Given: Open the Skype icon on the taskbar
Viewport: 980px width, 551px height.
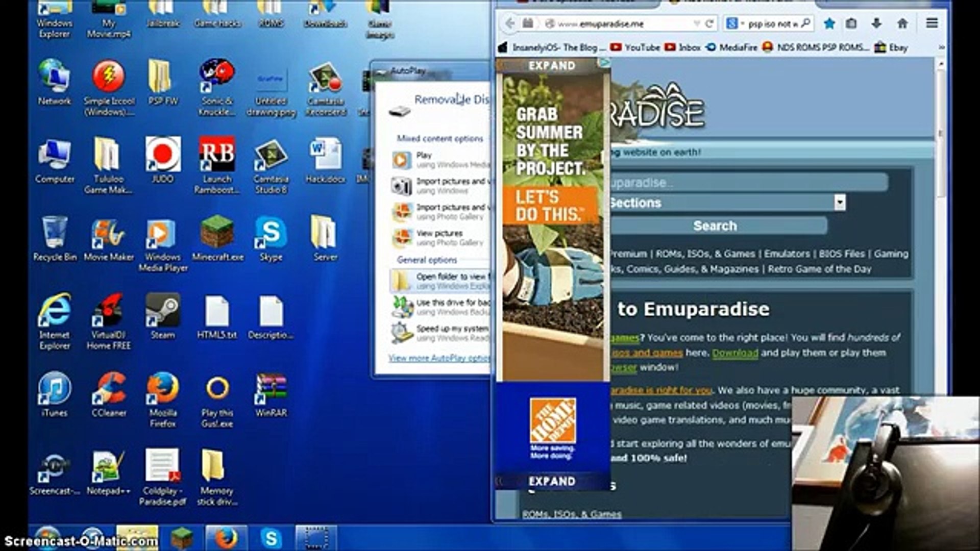Looking at the screenshot, I should tap(271, 538).
